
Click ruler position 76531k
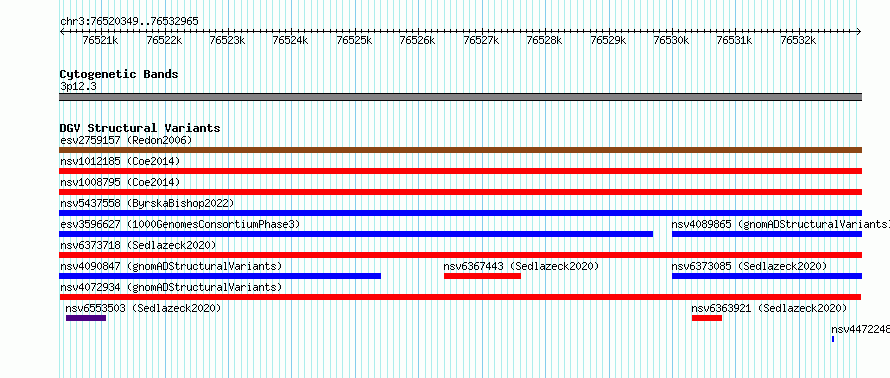[x=735, y=40]
